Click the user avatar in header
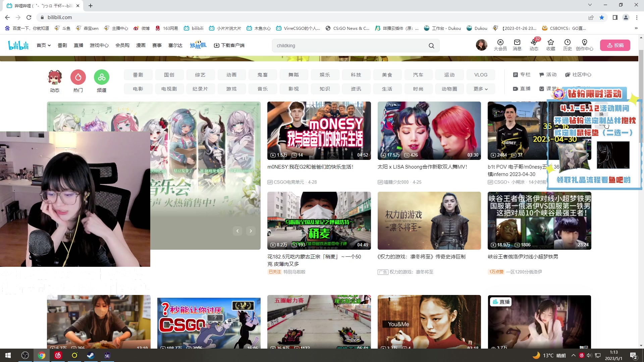 pos(481,45)
